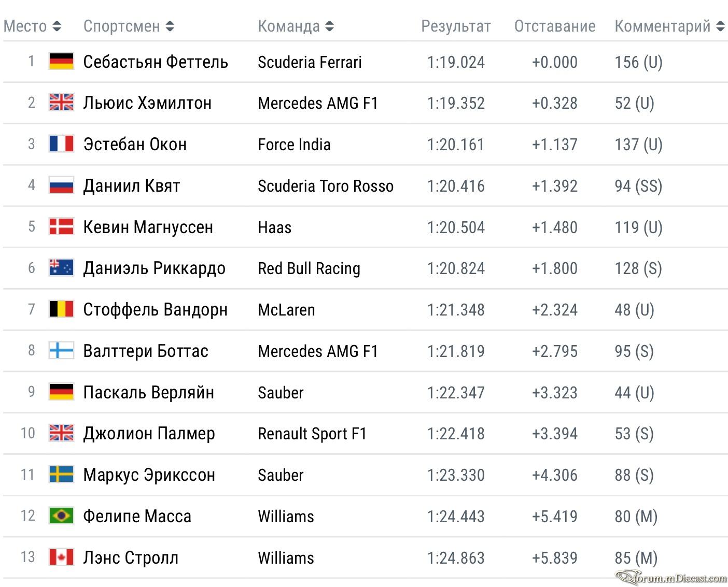Sort by Спортсмен column arrows
This screenshot has width=728, height=587.
(170, 26)
